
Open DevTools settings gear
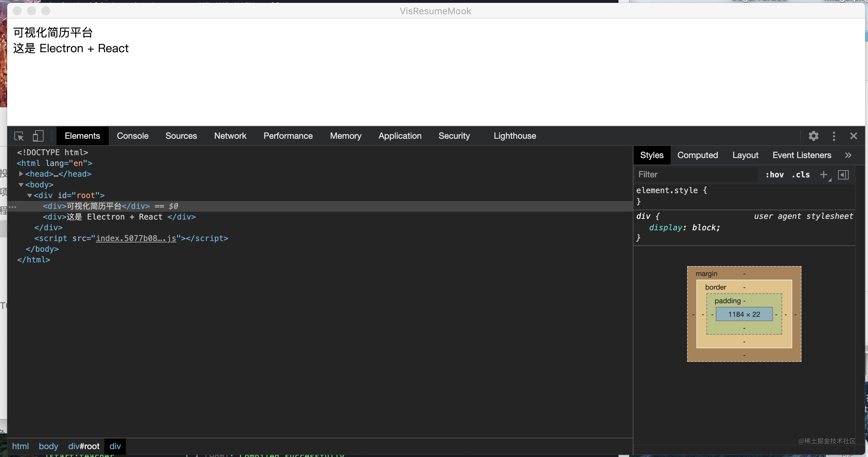(813, 136)
